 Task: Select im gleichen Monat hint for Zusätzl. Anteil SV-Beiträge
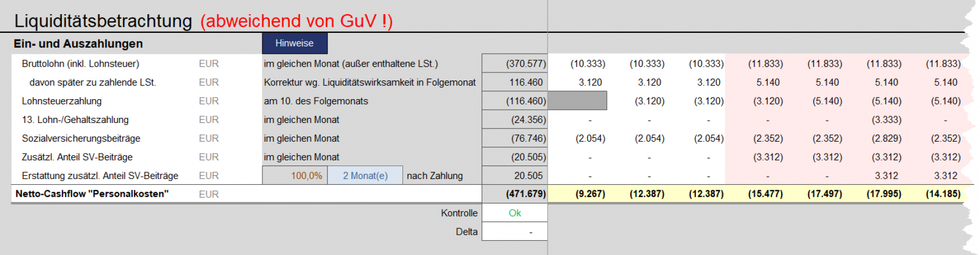tap(302, 158)
